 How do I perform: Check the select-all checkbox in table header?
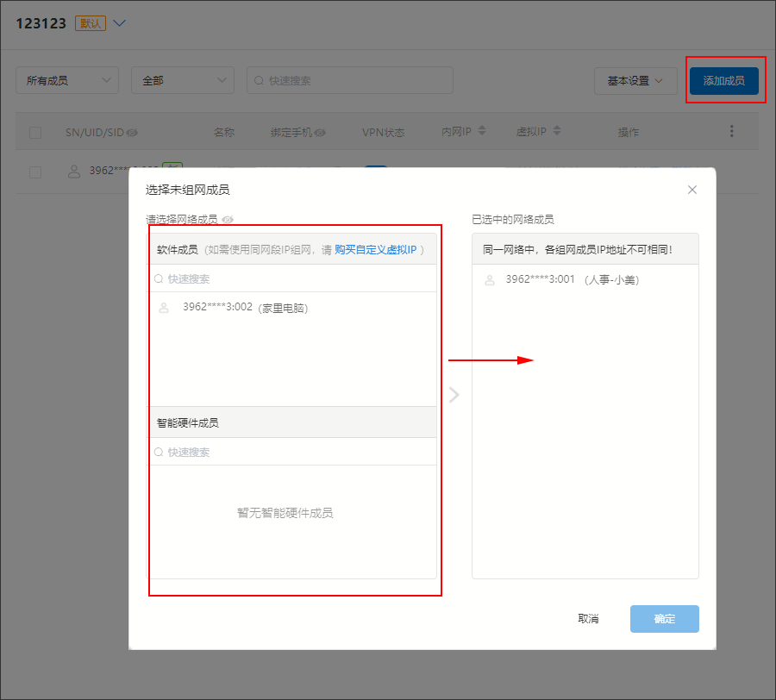[x=35, y=133]
